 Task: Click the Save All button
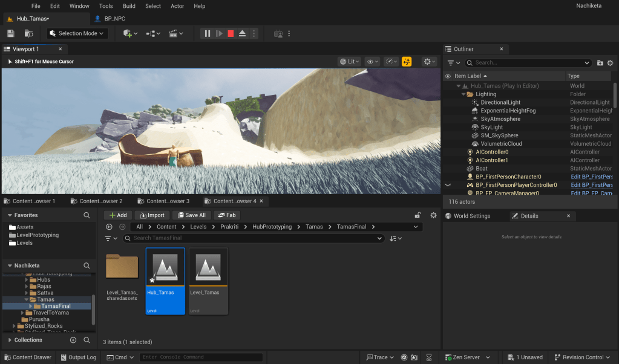190,215
